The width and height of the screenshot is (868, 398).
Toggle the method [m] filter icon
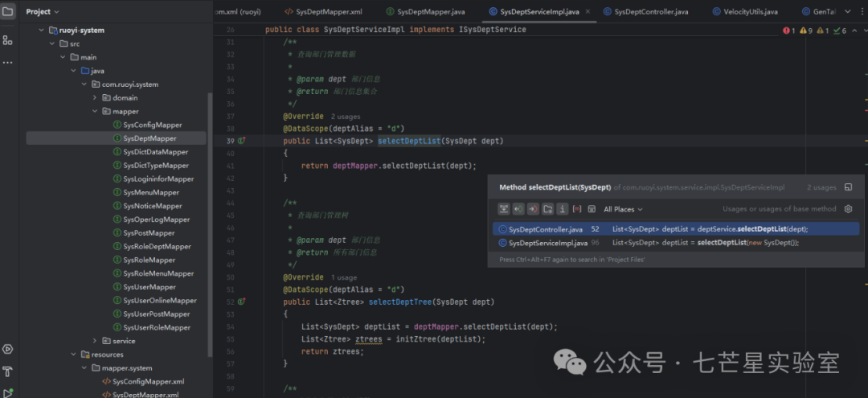click(x=577, y=209)
